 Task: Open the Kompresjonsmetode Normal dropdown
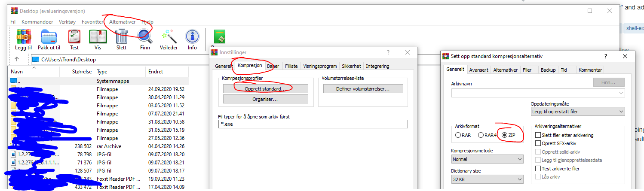click(487, 159)
